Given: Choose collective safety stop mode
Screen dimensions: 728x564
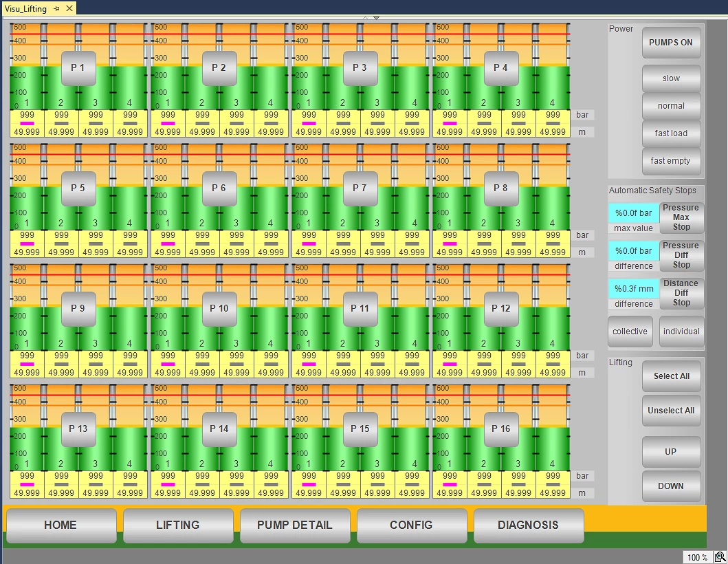Looking at the screenshot, I should (x=630, y=332).
